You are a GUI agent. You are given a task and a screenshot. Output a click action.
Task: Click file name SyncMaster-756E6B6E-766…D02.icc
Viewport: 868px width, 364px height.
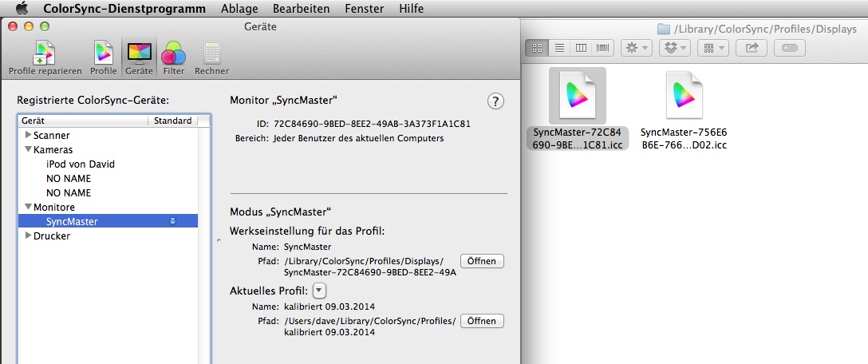684,139
